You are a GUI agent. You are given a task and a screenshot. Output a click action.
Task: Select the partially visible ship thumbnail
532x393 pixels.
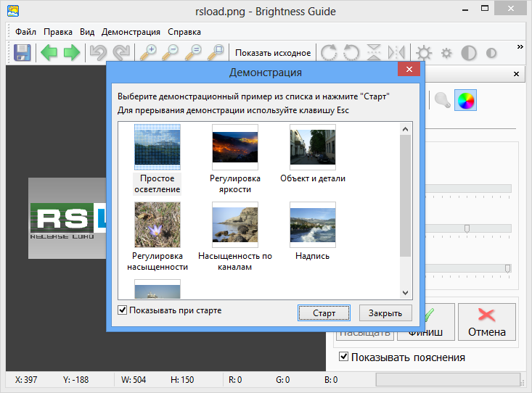click(157, 289)
